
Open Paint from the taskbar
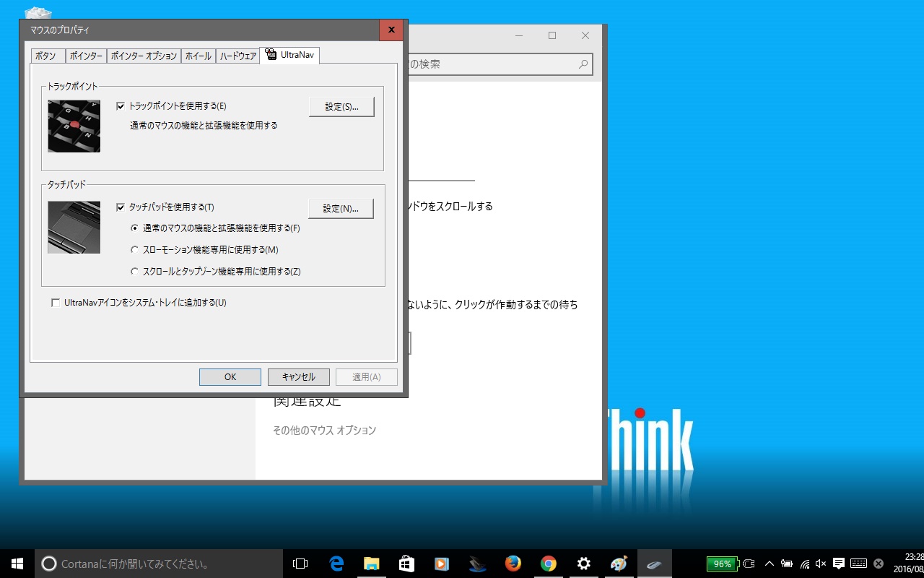[x=619, y=564]
